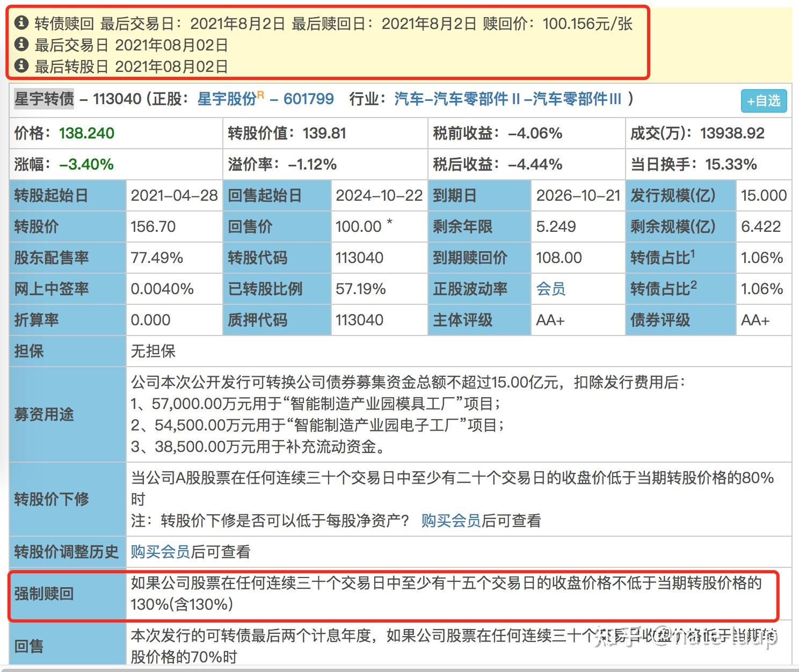The height and width of the screenshot is (672, 799).
Task: Click 转股价 value 156.70
Action: point(153,227)
